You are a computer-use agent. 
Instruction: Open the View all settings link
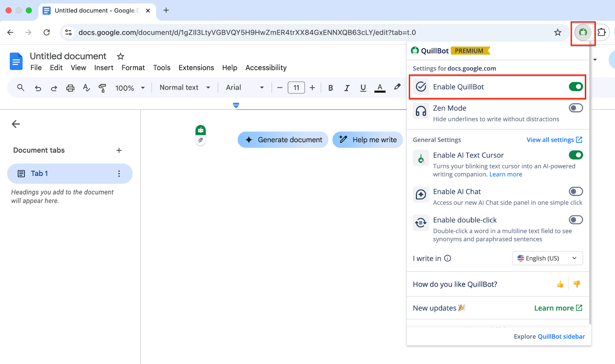coord(554,140)
